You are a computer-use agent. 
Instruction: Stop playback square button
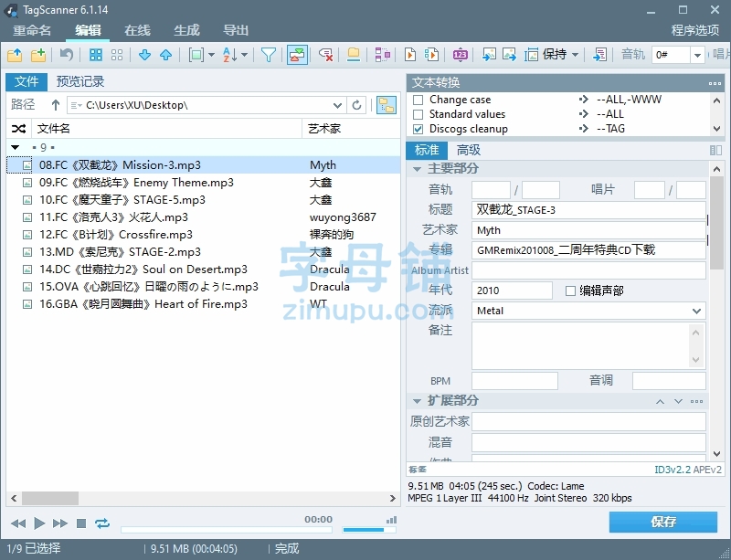click(81, 523)
